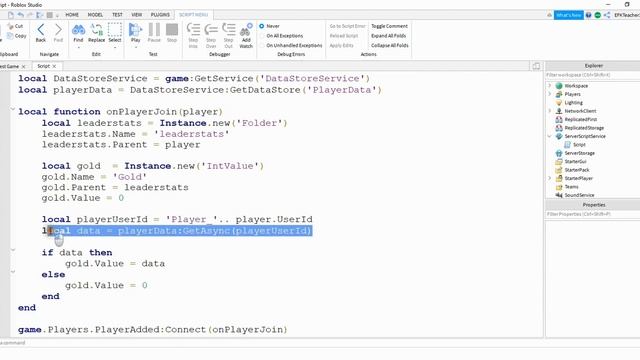Expand the Workspace tree node

pyautogui.click(x=550, y=86)
